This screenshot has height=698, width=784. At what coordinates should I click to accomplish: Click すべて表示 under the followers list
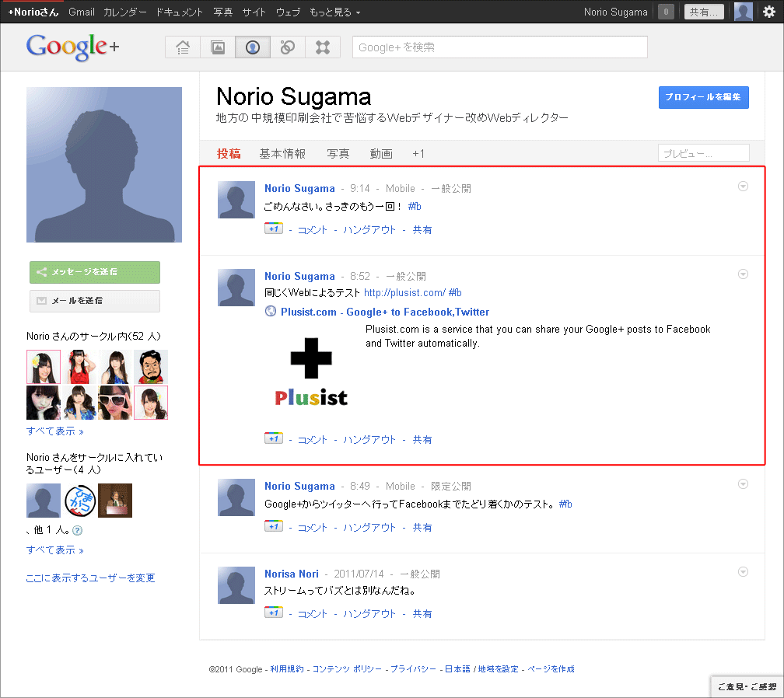[x=55, y=550]
